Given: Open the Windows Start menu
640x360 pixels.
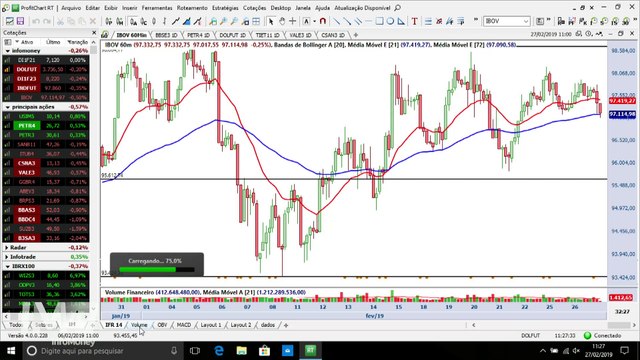Looking at the screenshot, I should pos(10,351).
